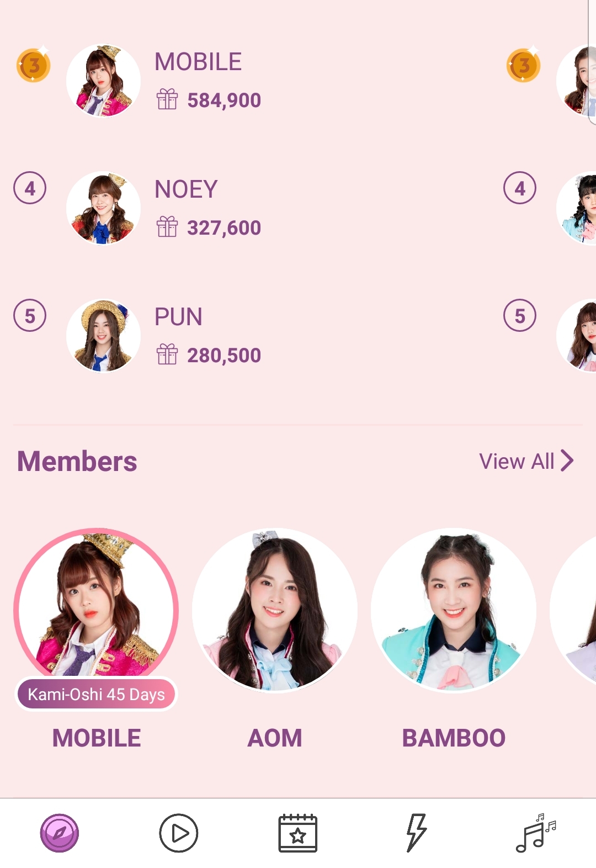Tap the gift icon beside 327,600

(167, 227)
